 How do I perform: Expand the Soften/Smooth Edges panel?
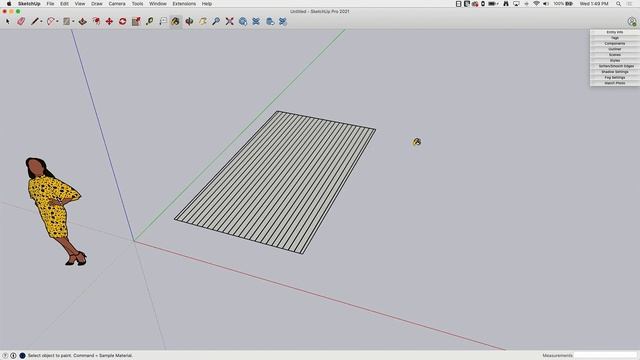(x=615, y=66)
